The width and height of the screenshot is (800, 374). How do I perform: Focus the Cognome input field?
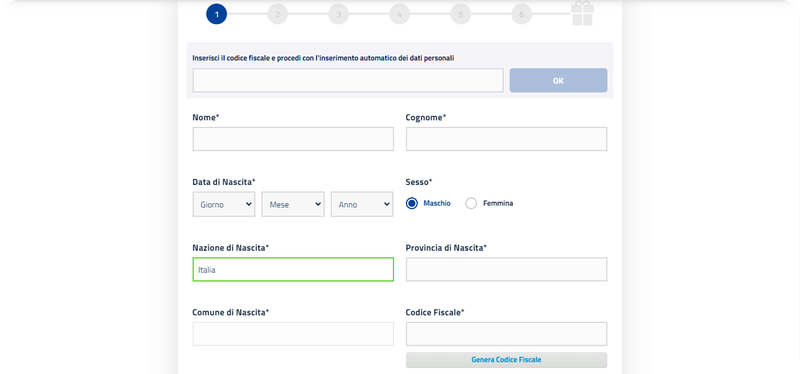(506, 139)
